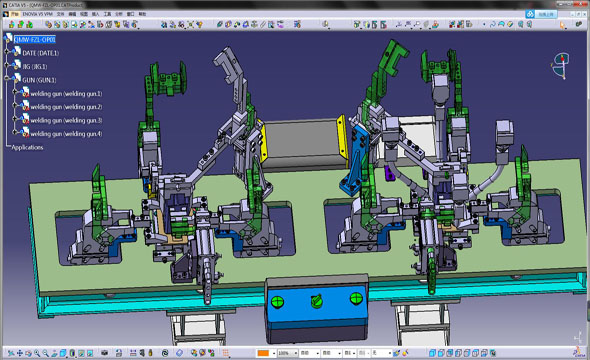Click the rightmost top toolbar icon
Image resolution: width=590 pixels, height=360 pixels.
tap(579, 24)
